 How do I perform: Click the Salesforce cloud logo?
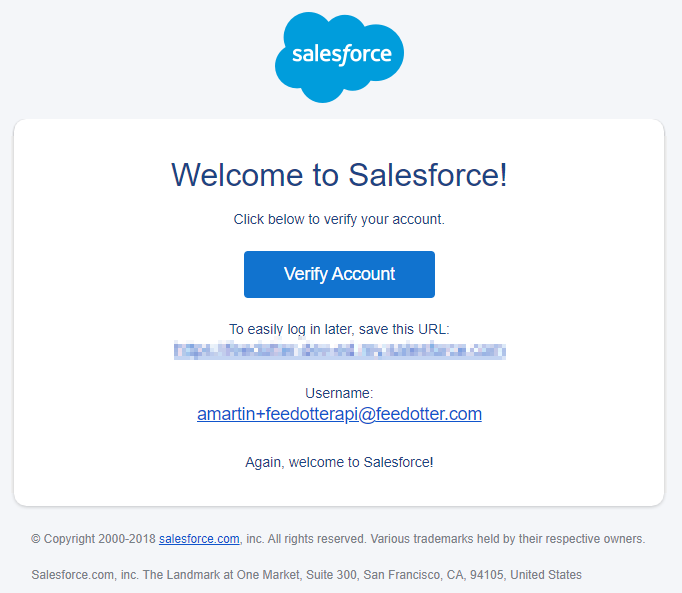(x=339, y=57)
